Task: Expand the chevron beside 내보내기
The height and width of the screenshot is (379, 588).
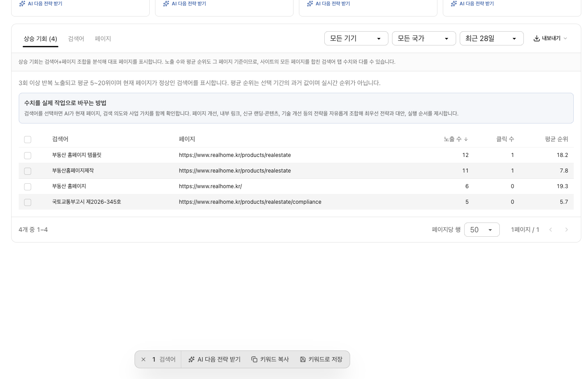Action: pyautogui.click(x=565, y=38)
